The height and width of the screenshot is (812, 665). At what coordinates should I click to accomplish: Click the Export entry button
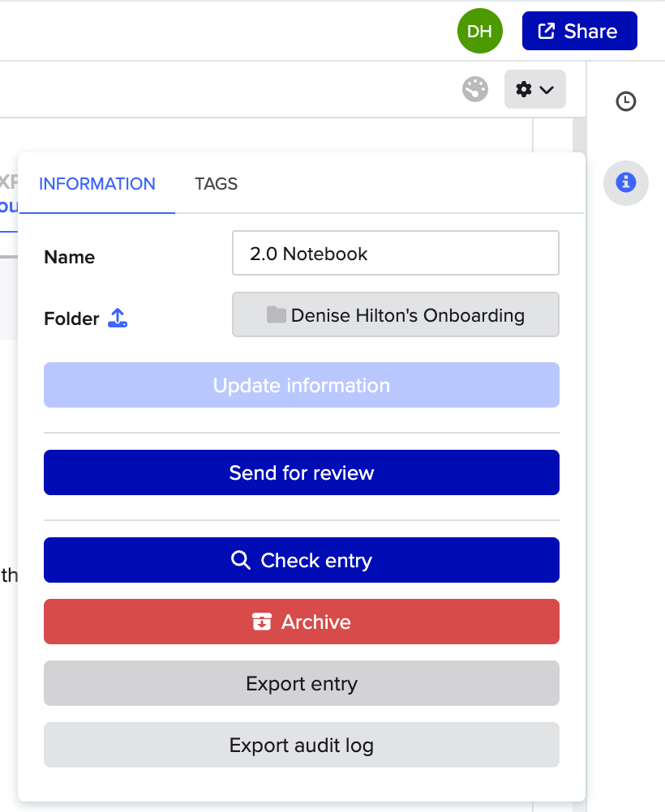pyautogui.click(x=301, y=684)
